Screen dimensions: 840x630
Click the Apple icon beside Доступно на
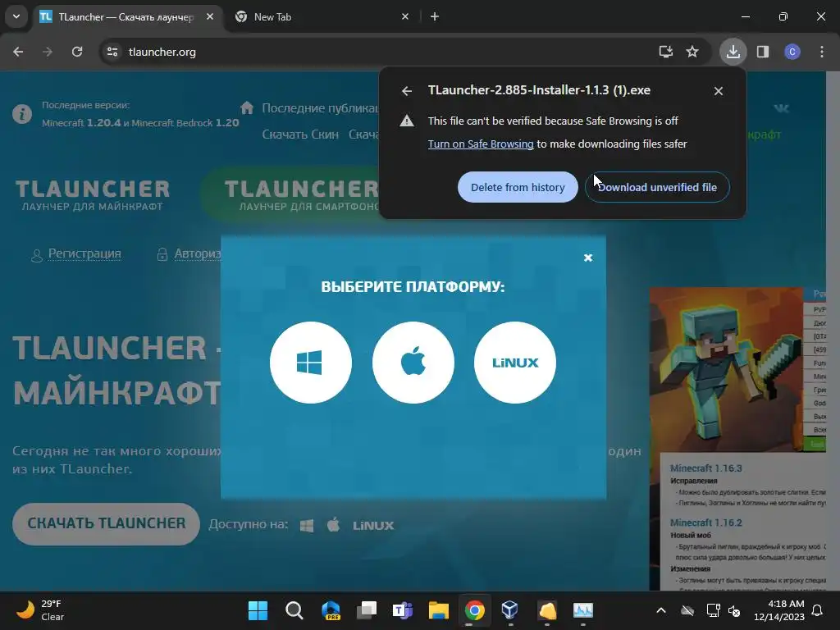[333, 524]
